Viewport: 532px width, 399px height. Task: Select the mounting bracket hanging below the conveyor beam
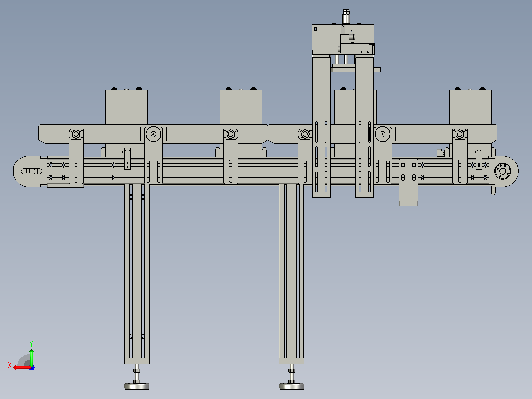408,182
